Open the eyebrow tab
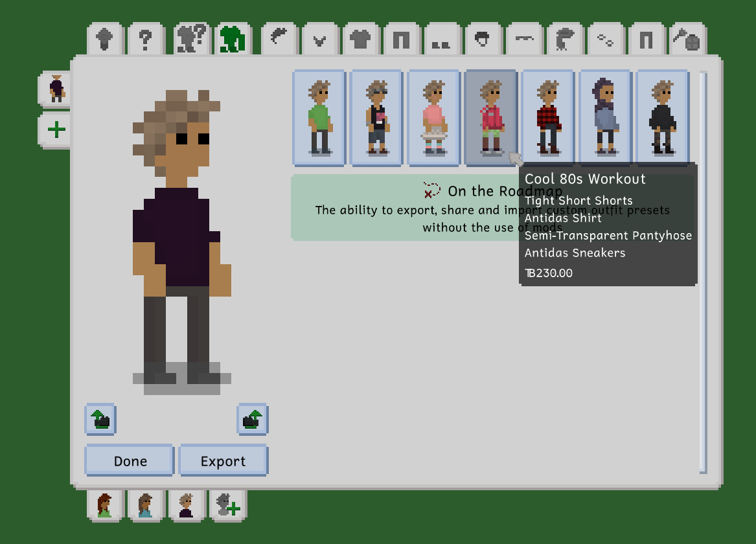 [523, 40]
